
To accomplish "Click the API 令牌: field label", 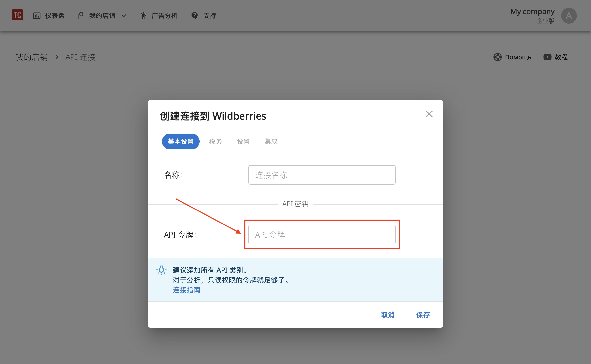I will pyautogui.click(x=180, y=235).
